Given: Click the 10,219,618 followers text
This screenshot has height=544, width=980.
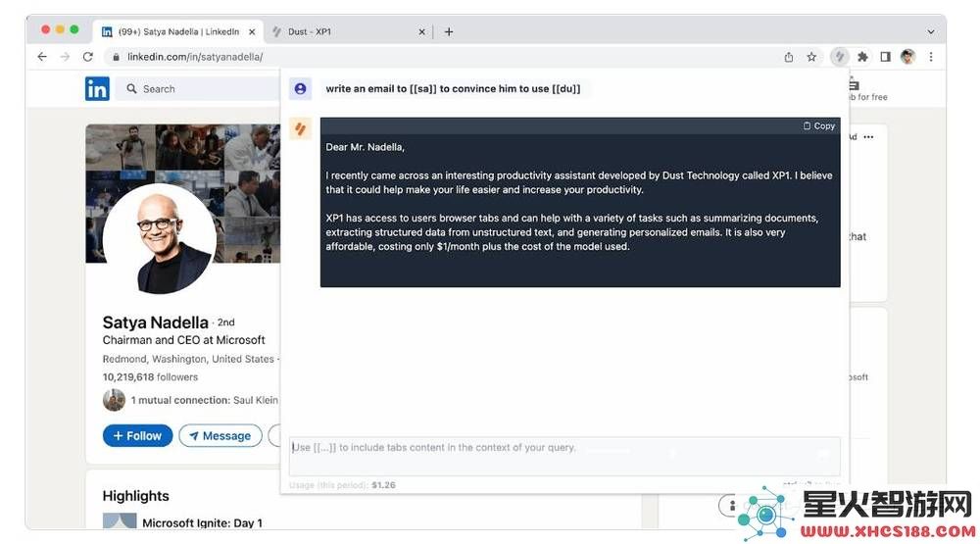Looking at the screenshot, I should 150,377.
